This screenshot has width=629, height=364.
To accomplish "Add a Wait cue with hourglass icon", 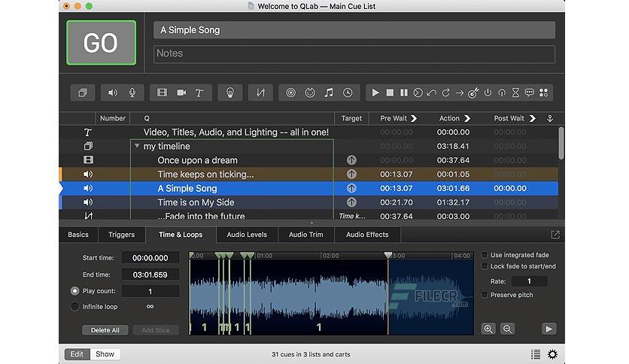I will click(x=515, y=93).
